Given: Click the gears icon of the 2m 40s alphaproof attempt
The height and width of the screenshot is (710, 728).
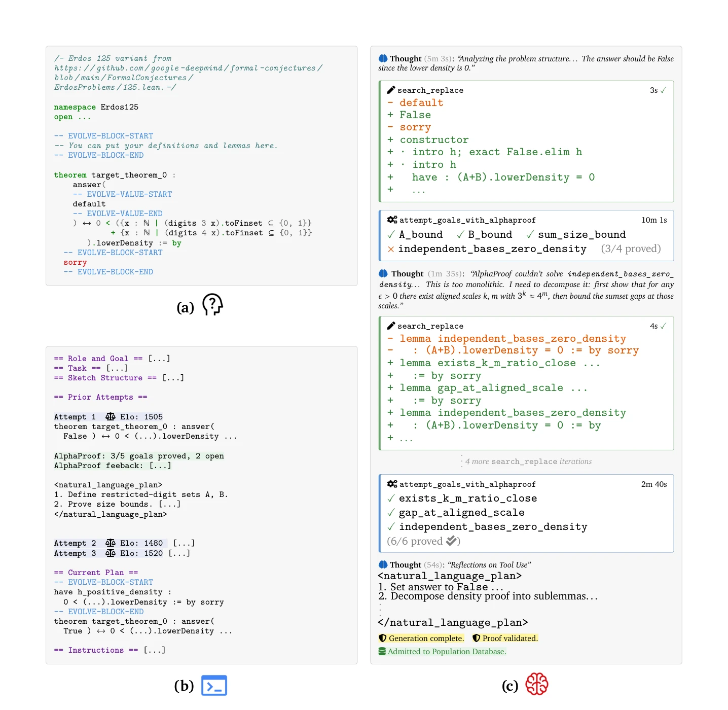Looking at the screenshot, I should click(392, 484).
